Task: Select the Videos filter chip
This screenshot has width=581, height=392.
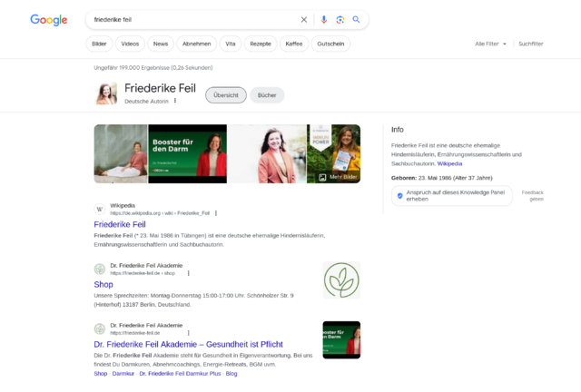Action: (130, 44)
